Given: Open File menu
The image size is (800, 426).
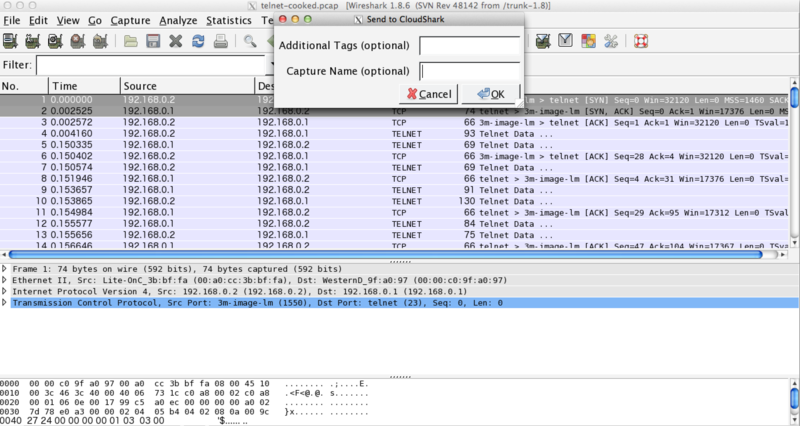Looking at the screenshot, I should click(x=12, y=20).
